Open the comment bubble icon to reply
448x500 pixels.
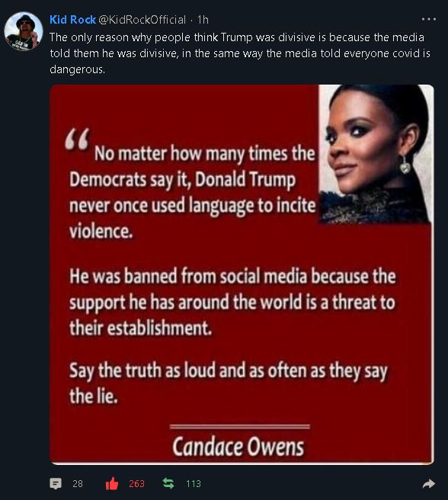[56, 483]
